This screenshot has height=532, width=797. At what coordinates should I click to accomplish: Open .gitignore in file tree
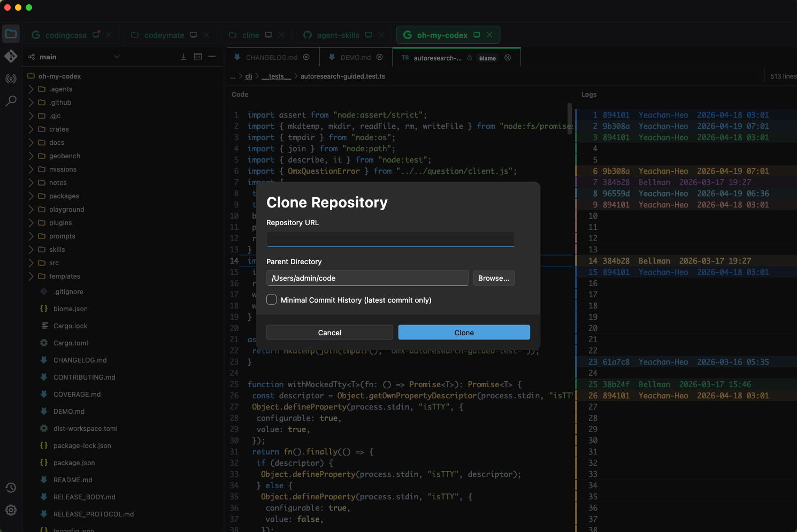click(x=68, y=292)
